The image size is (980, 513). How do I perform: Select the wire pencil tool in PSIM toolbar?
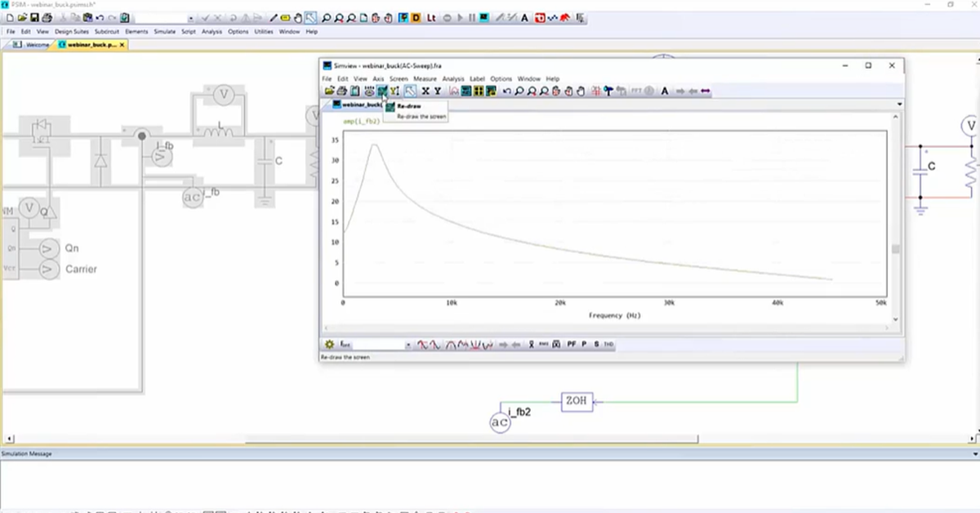(x=274, y=17)
